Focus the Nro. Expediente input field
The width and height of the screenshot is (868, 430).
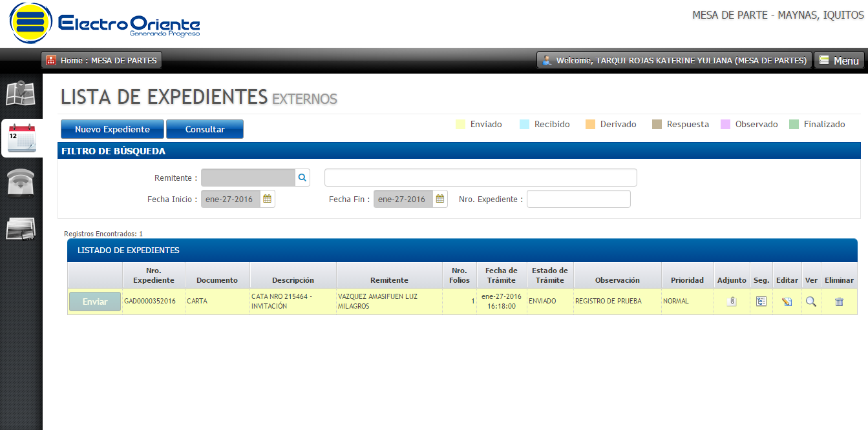pyautogui.click(x=578, y=199)
